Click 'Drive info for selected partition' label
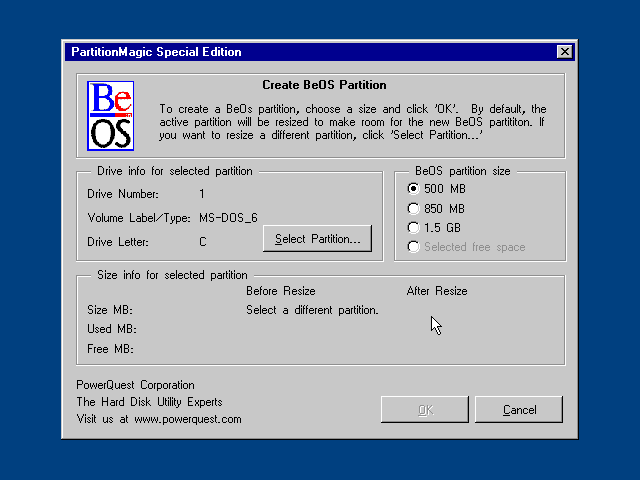Viewport: 640px width, 480px height. coord(175,171)
